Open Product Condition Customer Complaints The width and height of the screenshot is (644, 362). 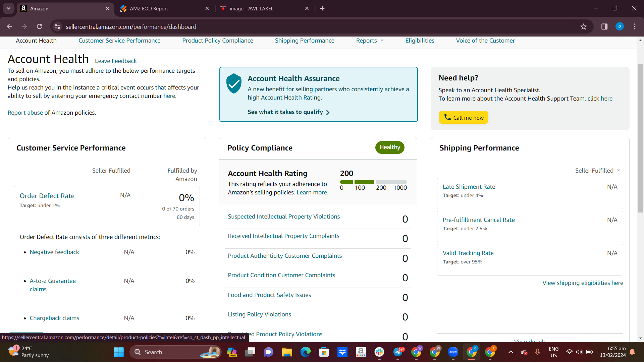281,275
